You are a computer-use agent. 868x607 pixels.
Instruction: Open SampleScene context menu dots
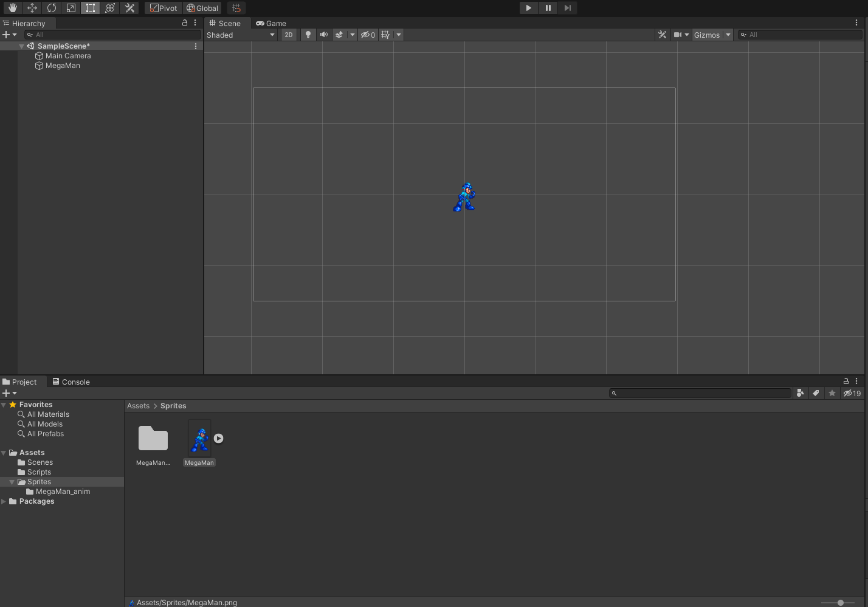[x=196, y=46]
